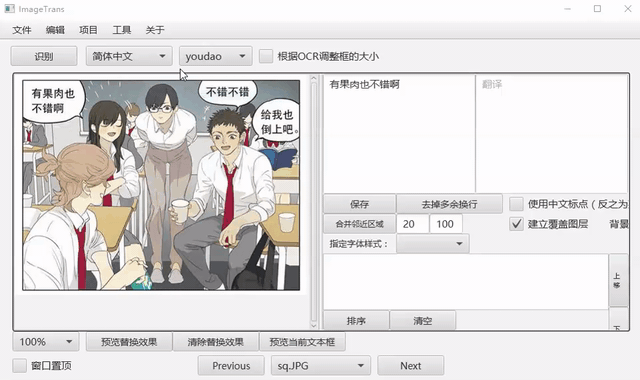Enable 根据OCR调整框的大小 checkbox
Viewport: 640px width, 380px height.
pos(266,56)
